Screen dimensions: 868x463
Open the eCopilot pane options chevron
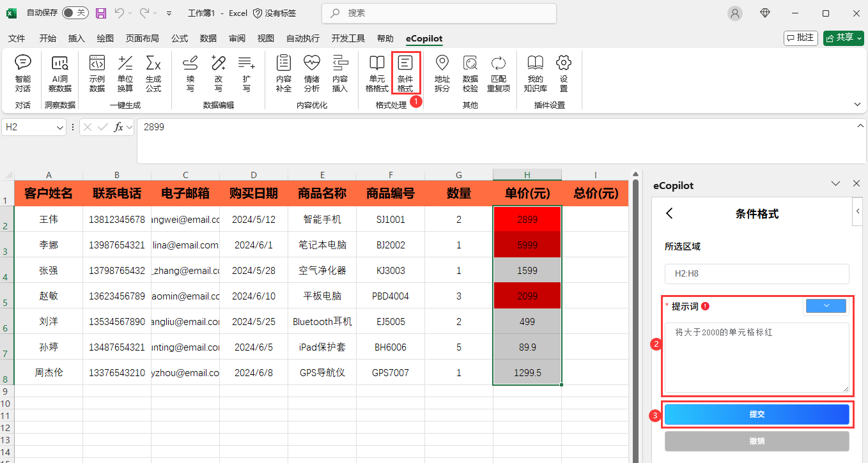point(835,184)
